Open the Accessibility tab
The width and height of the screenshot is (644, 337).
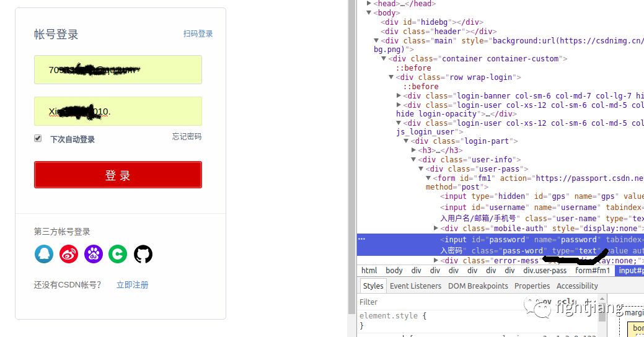[x=577, y=286]
